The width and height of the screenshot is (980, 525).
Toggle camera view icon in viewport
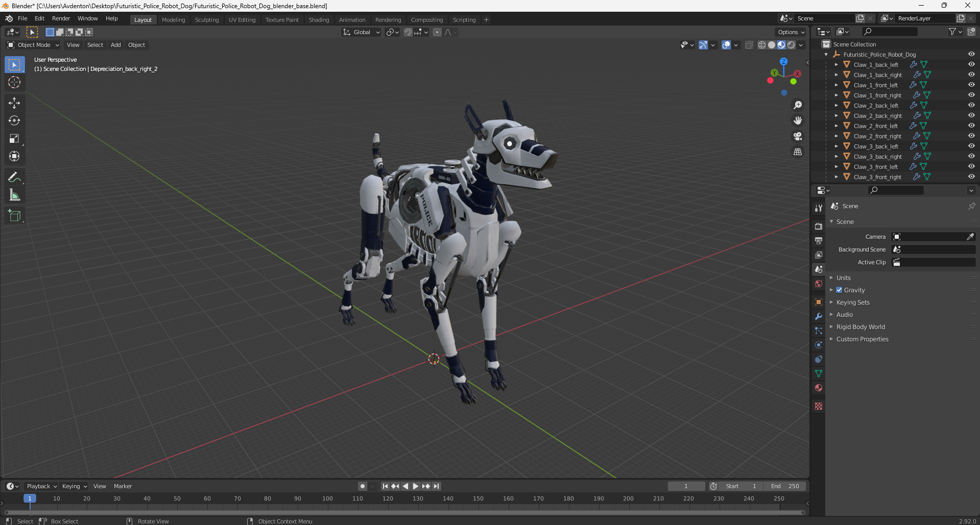tap(798, 136)
